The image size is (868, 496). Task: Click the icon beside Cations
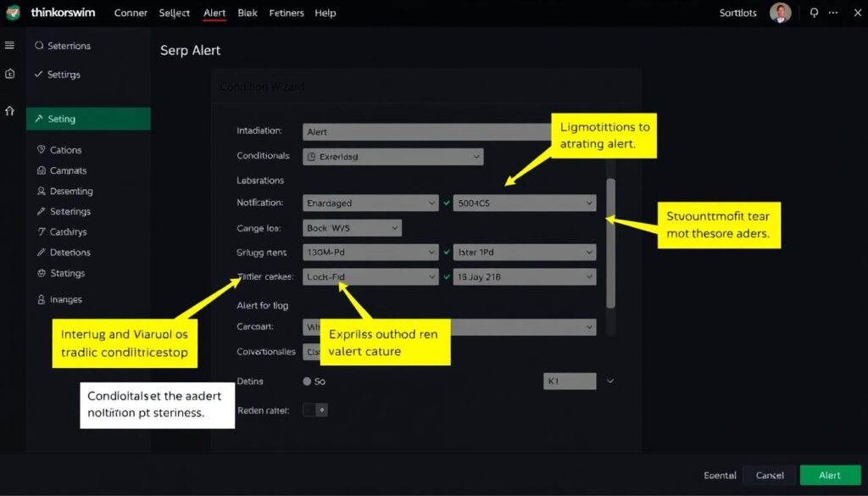click(x=41, y=150)
